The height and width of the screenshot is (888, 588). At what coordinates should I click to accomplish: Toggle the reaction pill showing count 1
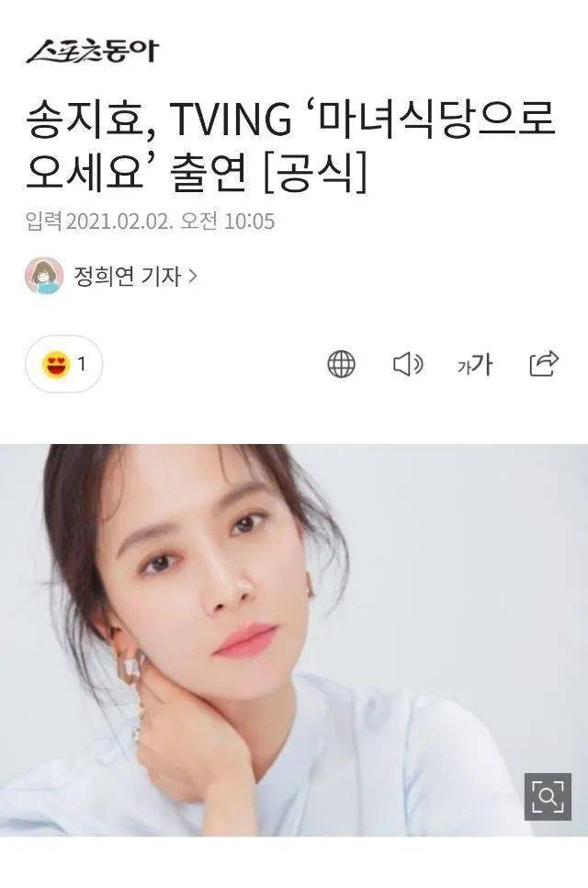(x=64, y=364)
